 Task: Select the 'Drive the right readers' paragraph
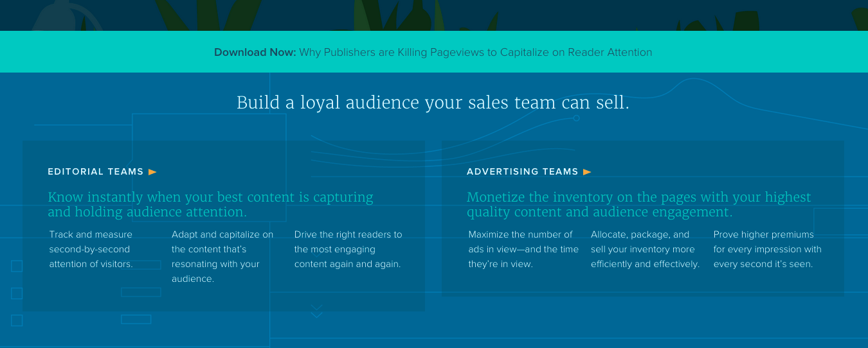[x=348, y=249]
